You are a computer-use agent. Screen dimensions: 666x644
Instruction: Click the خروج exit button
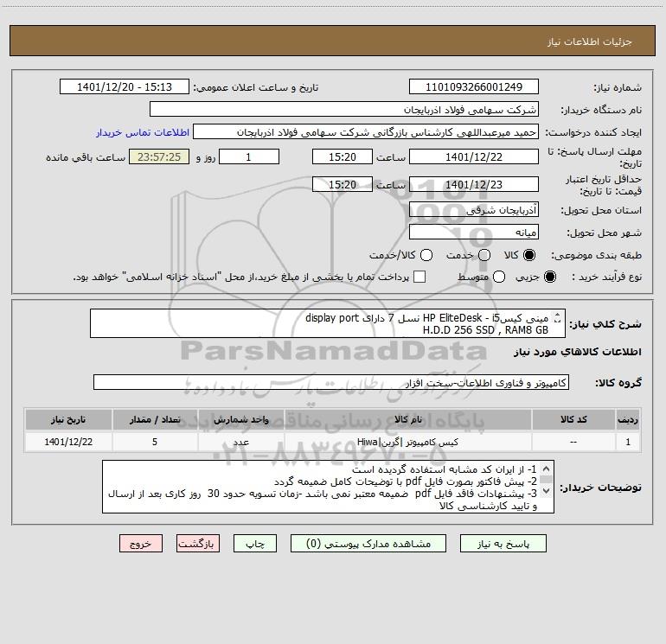coord(141,544)
